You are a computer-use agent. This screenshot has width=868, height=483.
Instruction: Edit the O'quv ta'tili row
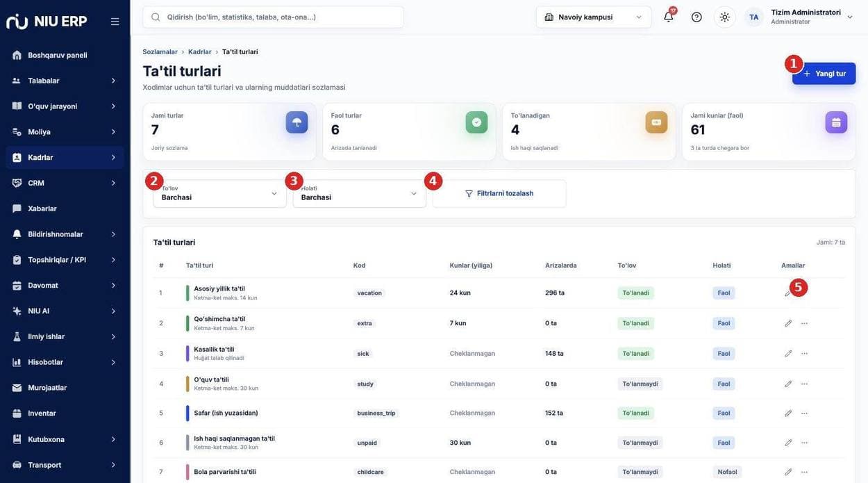click(x=788, y=384)
